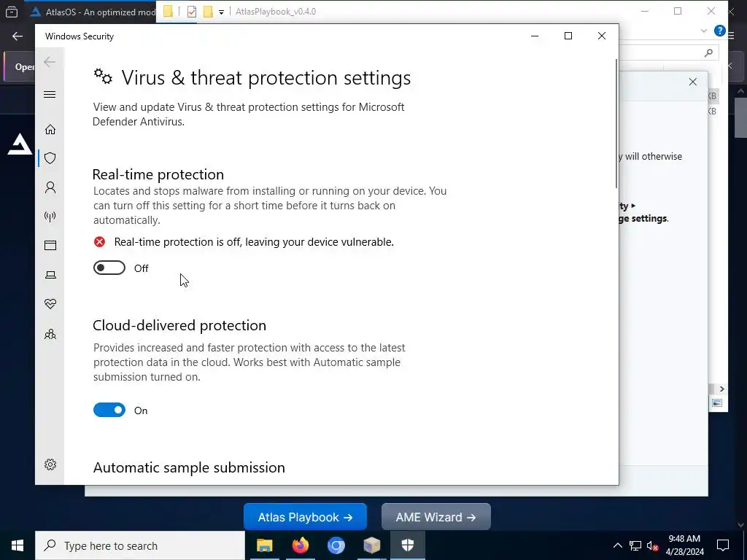The height and width of the screenshot is (560, 747).
Task: Open Firewall & network protection icon
Action: (50, 217)
